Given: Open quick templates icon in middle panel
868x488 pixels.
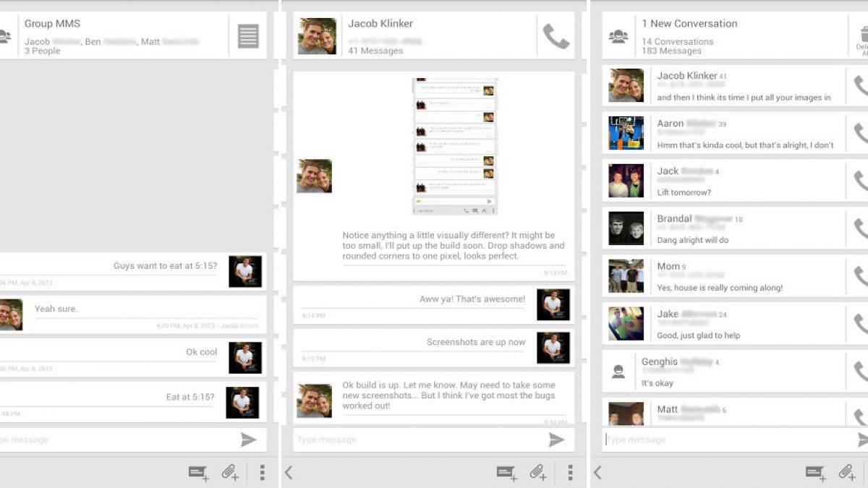Looking at the screenshot, I should (x=507, y=473).
